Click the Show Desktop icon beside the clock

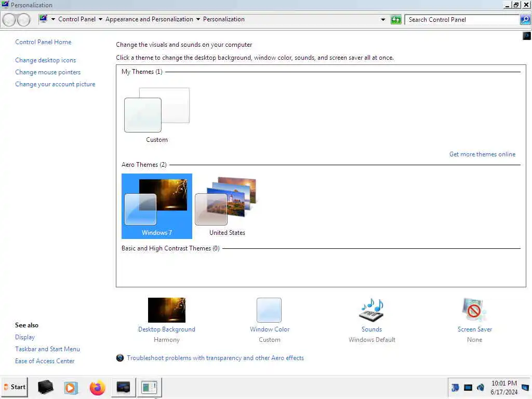coord(525,388)
